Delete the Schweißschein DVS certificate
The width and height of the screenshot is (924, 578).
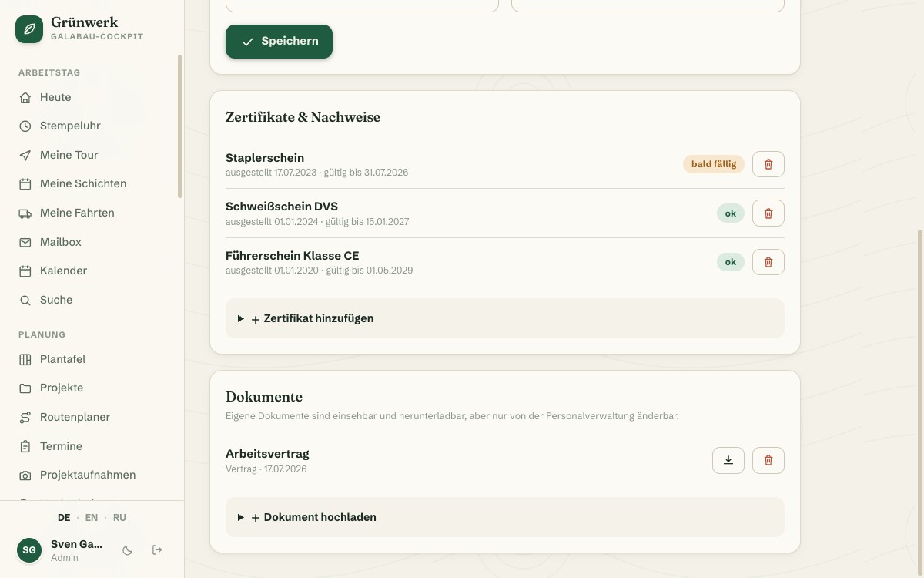pyautogui.click(x=768, y=213)
